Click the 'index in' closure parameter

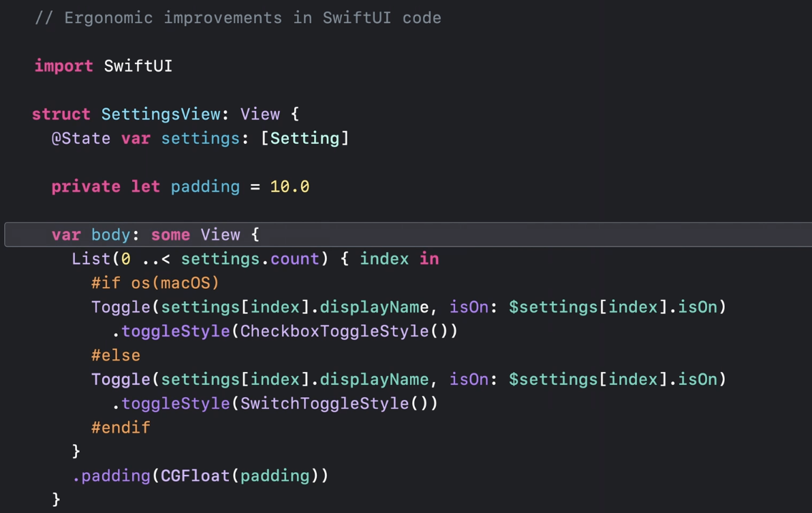click(x=399, y=259)
